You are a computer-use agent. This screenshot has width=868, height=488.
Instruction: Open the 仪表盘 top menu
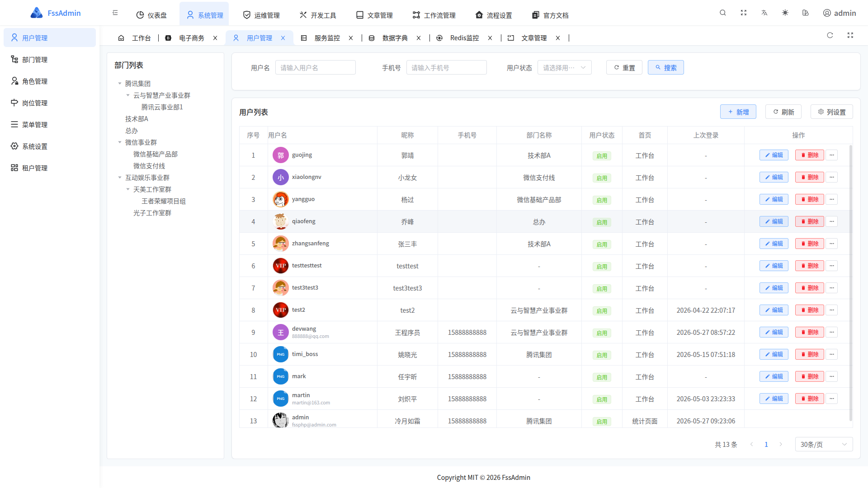point(151,15)
